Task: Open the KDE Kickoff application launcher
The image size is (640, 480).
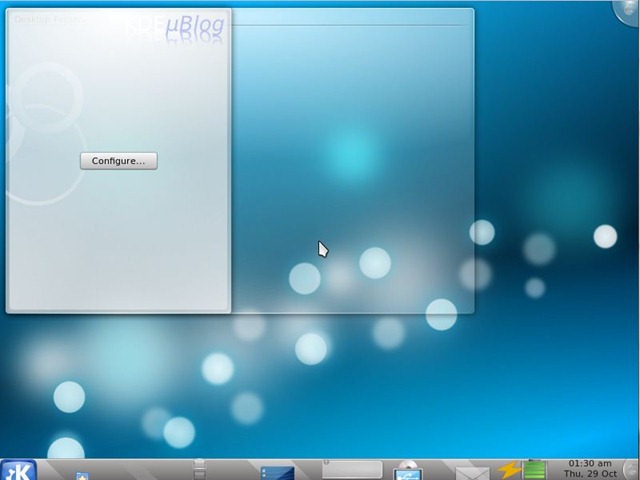Action: [18, 470]
